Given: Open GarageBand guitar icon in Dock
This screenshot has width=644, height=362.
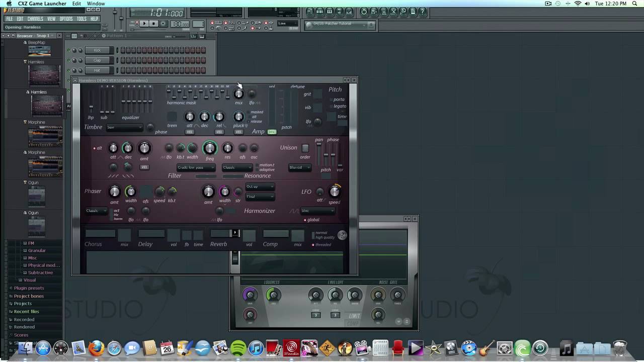Looking at the screenshot, I should 486,348.
